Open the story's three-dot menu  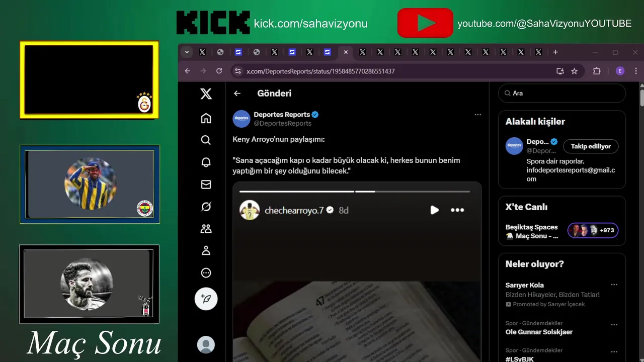pos(457,210)
